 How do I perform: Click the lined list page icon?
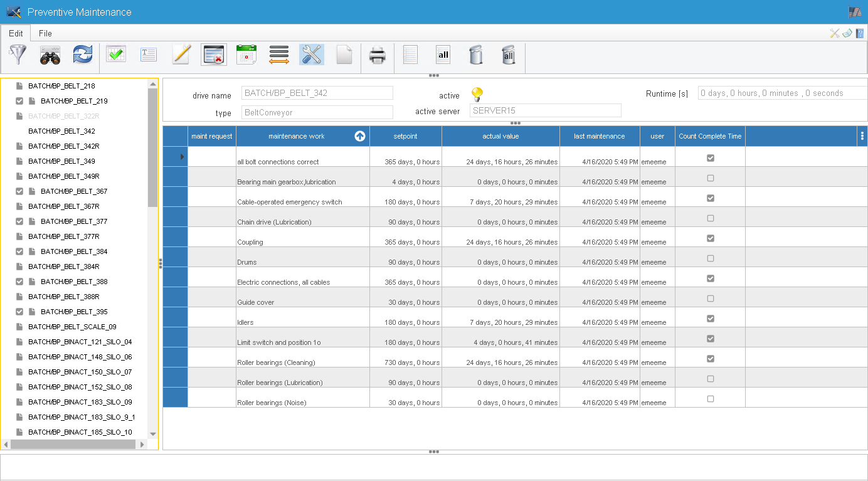pyautogui.click(x=410, y=55)
